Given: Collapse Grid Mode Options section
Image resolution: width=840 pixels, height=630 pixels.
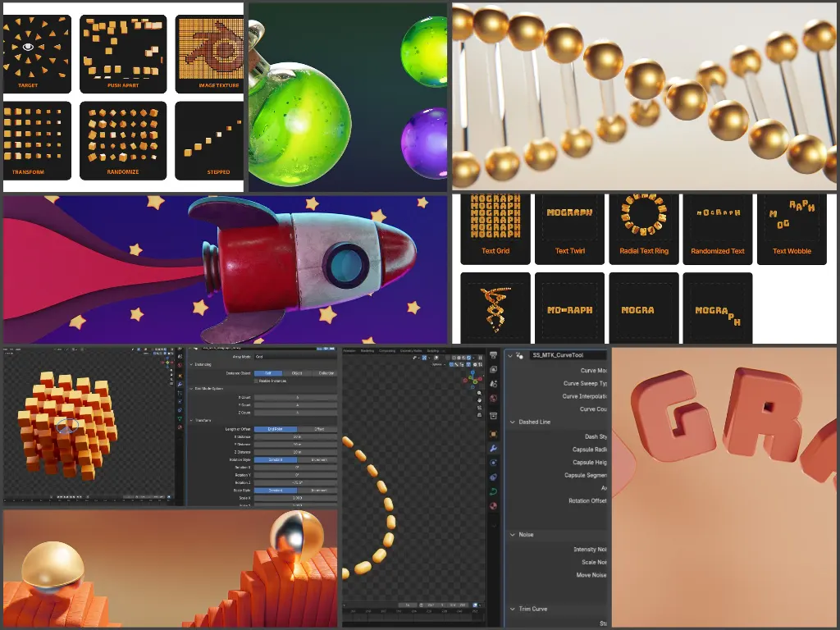Looking at the screenshot, I should pyautogui.click(x=191, y=388).
